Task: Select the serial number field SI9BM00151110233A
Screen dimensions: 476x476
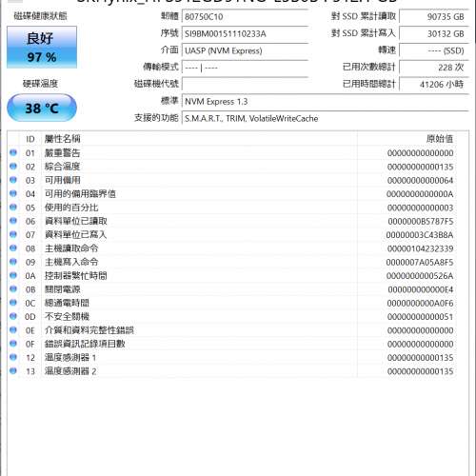Action: point(245,33)
